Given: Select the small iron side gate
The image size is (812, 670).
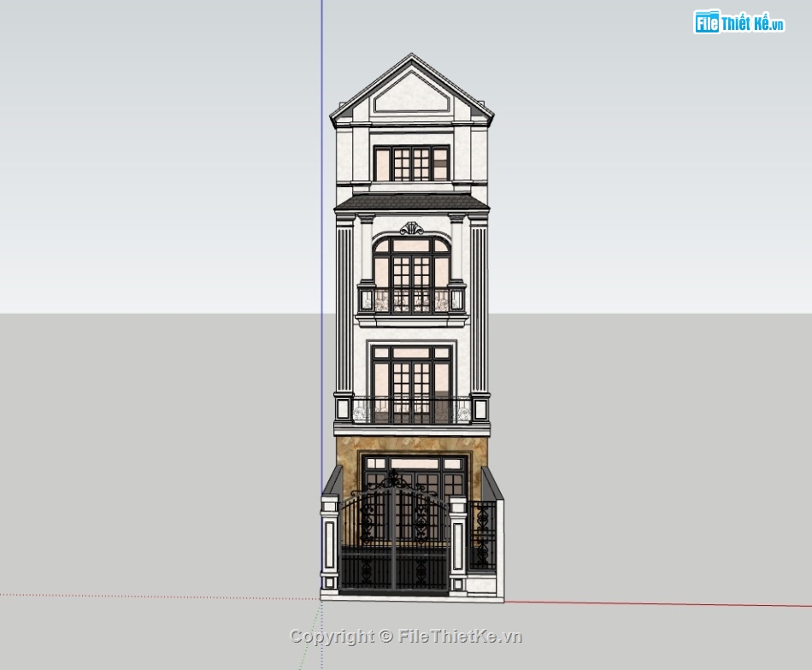Looking at the screenshot, I should [482, 535].
